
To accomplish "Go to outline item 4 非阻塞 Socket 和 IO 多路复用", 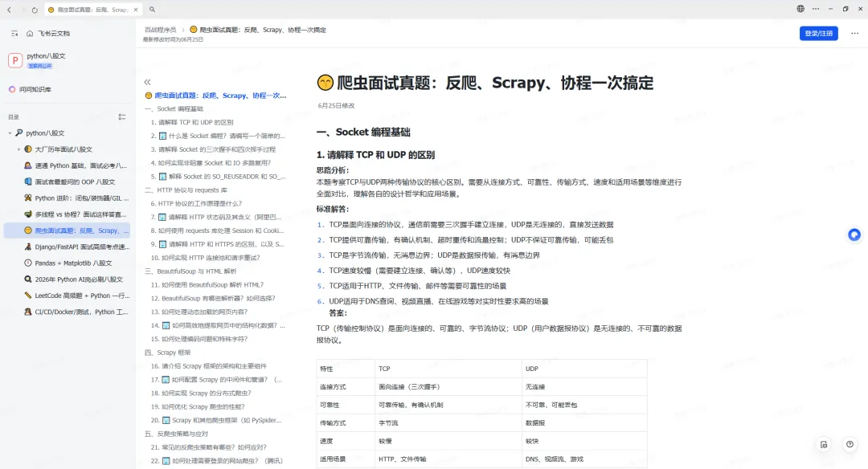I will [x=211, y=163].
